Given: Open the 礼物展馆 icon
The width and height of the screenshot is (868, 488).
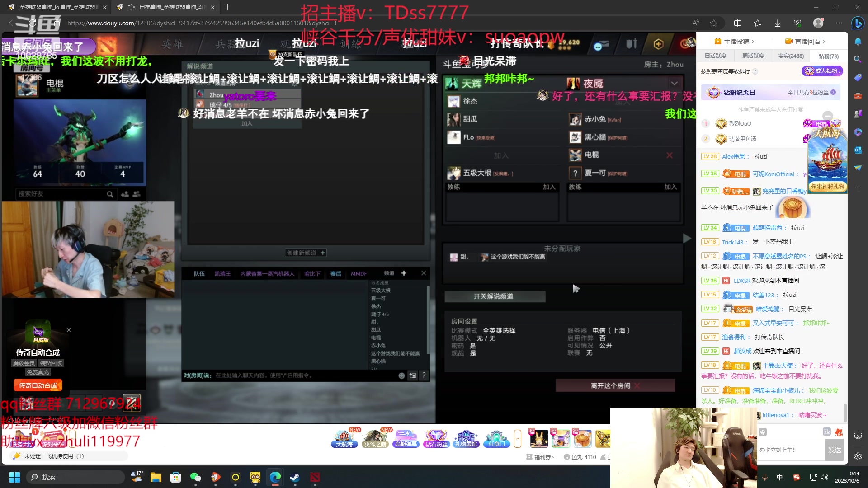Looking at the screenshot, I should [x=466, y=438].
